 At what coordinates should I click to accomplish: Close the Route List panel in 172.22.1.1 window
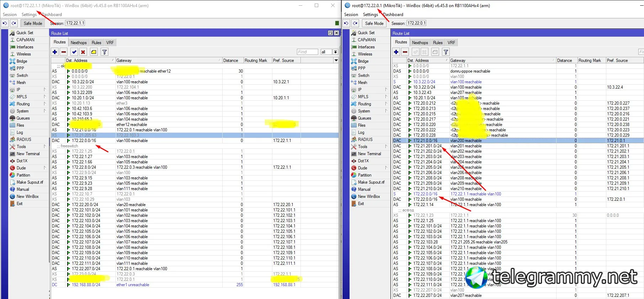tap(336, 33)
